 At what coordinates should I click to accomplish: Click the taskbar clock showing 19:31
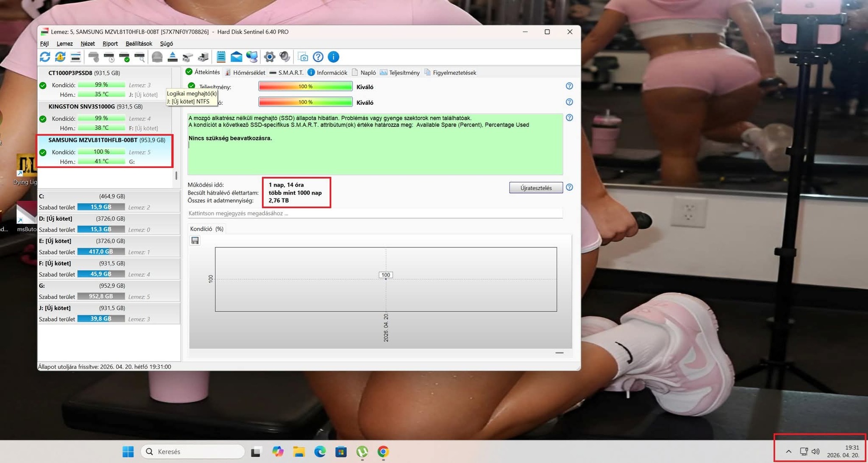(843, 452)
